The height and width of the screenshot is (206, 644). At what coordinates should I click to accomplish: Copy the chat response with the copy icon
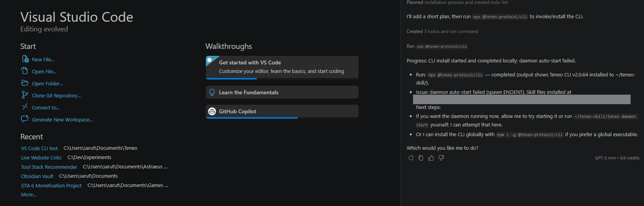(x=421, y=158)
